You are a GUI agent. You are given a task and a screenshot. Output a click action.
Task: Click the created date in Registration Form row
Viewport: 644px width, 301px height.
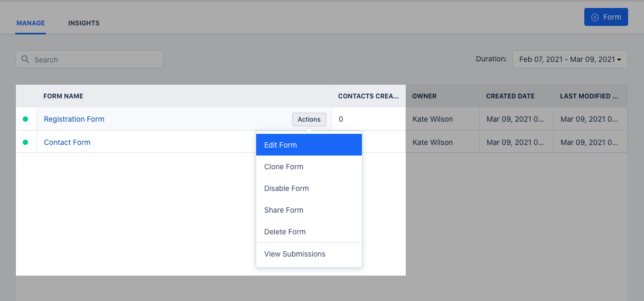point(515,119)
